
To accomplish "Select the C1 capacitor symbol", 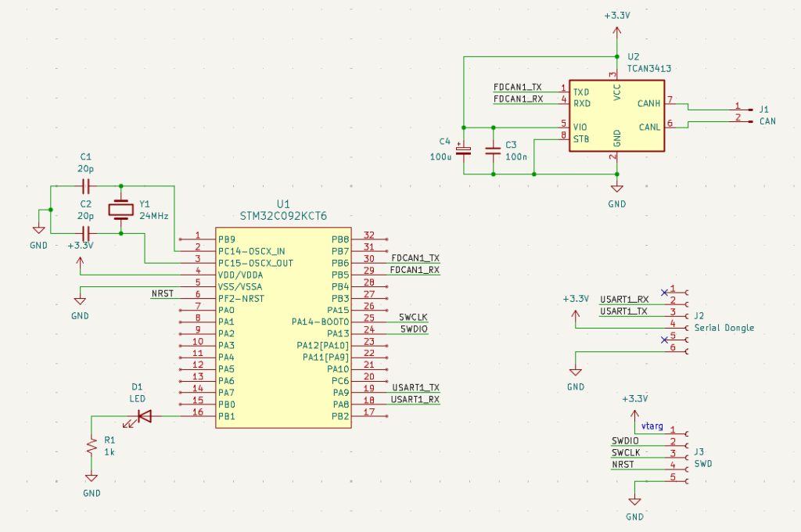I will point(86,186).
